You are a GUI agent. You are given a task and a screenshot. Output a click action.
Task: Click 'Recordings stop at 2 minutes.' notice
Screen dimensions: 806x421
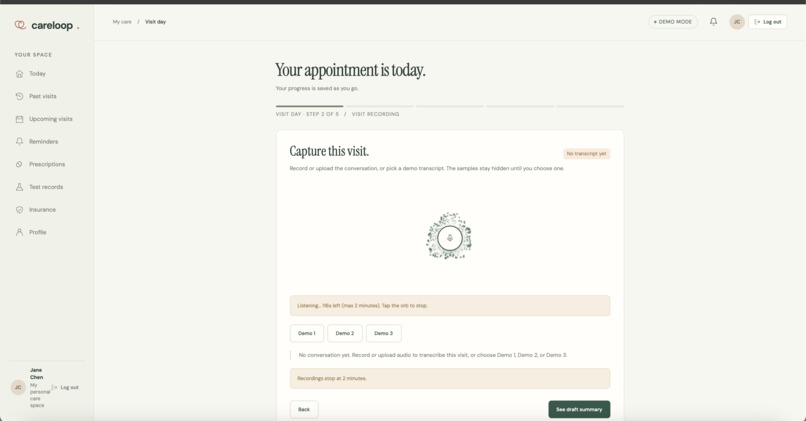[450, 378]
